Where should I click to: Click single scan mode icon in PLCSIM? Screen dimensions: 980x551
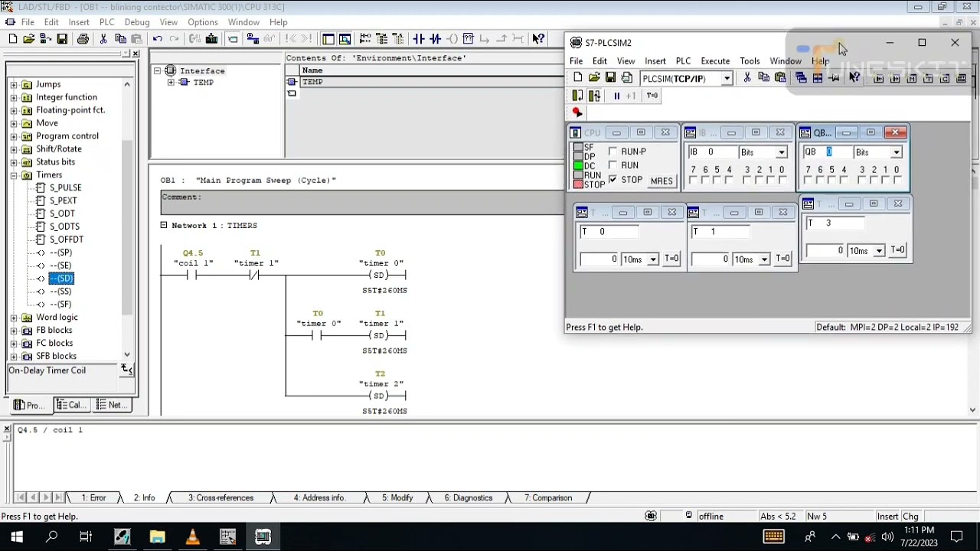tap(577, 96)
